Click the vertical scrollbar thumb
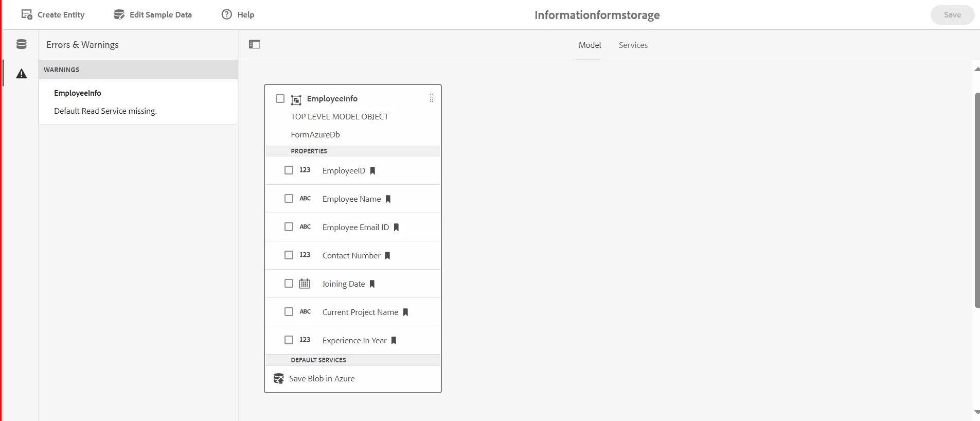This screenshot has height=421, width=980. point(977,200)
